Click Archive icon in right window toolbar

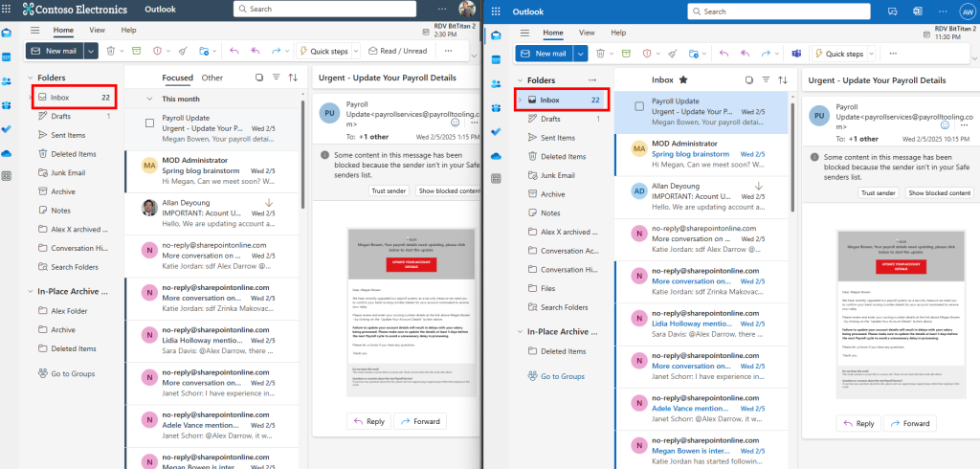pos(626,54)
